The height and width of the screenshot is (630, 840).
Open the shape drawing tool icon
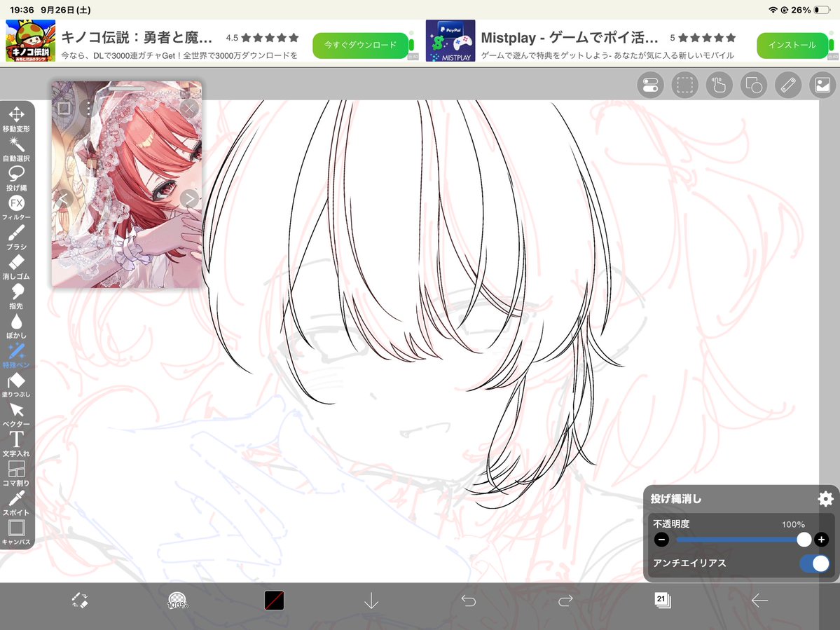click(754, 85)
